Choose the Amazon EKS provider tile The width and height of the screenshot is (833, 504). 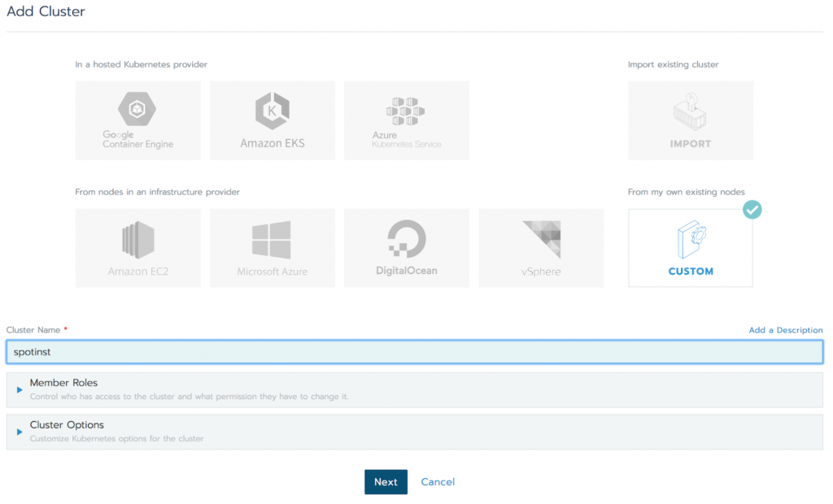(x=272, y=120)
